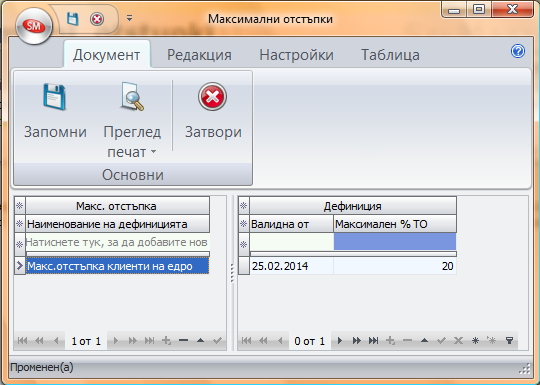Click right navigator edit triangle button
Viewport: 540px width, 385px height.
coord(424,341)
